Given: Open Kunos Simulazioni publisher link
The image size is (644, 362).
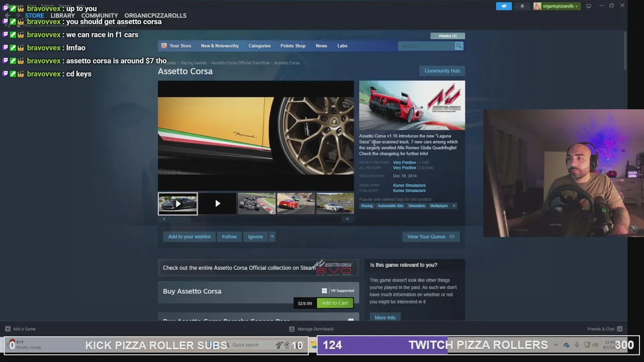Looking at the screenshot, I should (409, 191).
